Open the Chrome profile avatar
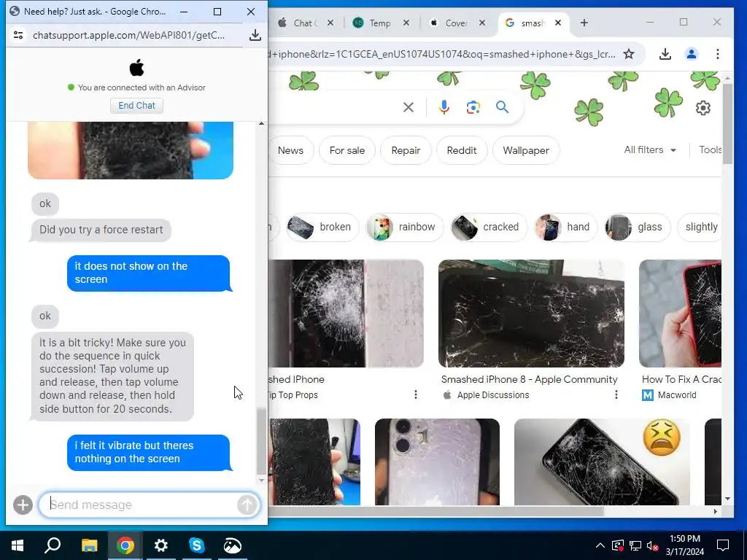 692,54
